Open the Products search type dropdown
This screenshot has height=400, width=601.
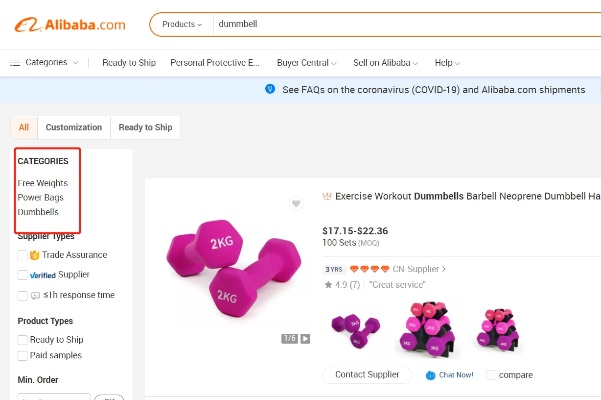(181, 24)
